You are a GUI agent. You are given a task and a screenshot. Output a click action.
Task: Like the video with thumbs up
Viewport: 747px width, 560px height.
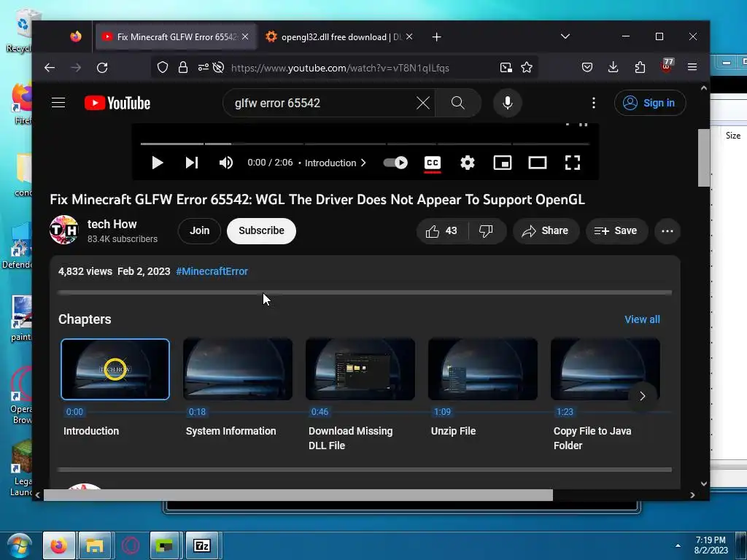coord(442,231)
